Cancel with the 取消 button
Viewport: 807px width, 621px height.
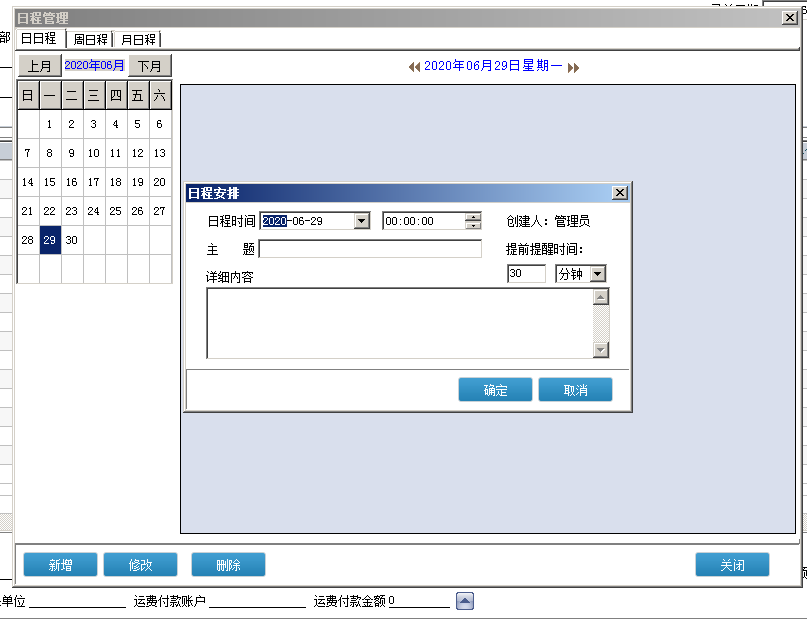tap(575, 389)
